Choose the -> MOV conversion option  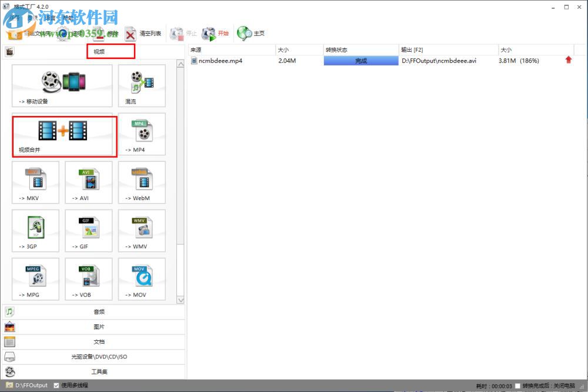(x=142, y=279)
